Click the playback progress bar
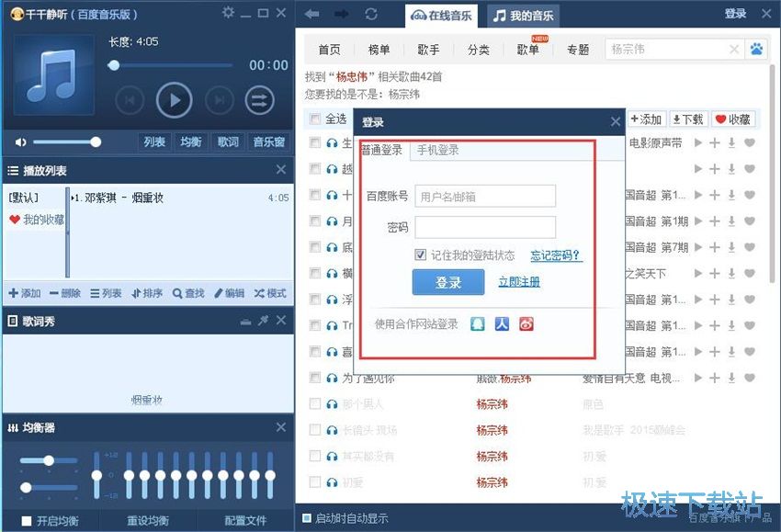 click(170, 65)
